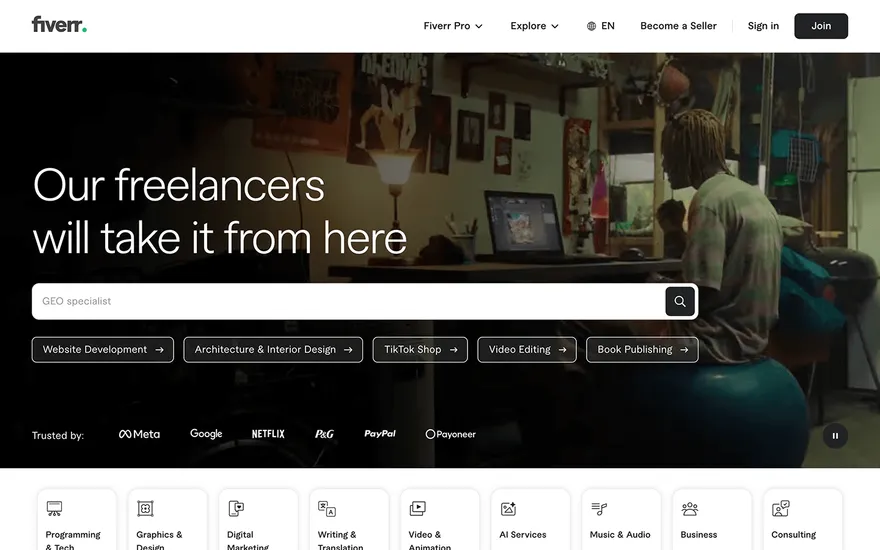Click the Join button
The width and height of the screenshot is (880, 550).
821,26
